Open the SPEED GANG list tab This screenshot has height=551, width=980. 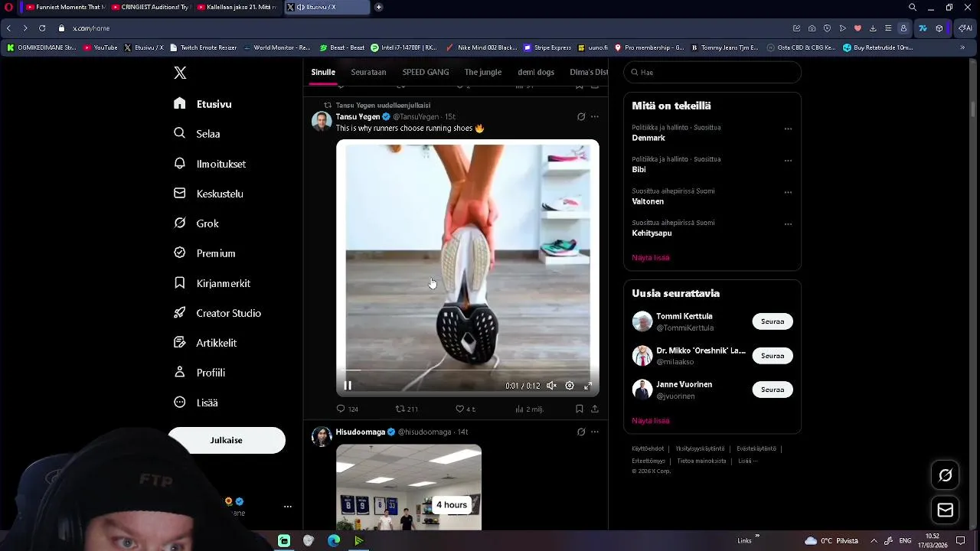[x=426, y=72]
